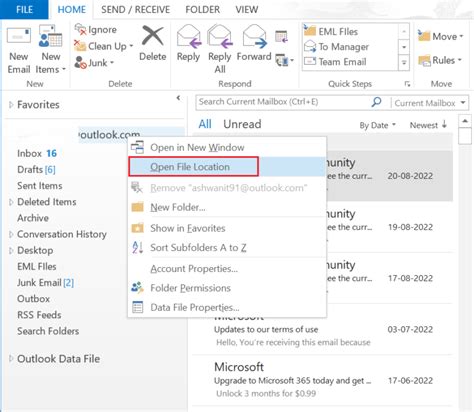Image resolution: width=474 pixels, height=412 pixels.
Task: Open the RSS Feeds folder
Action: pyautogui.click(x=39, y=315)
